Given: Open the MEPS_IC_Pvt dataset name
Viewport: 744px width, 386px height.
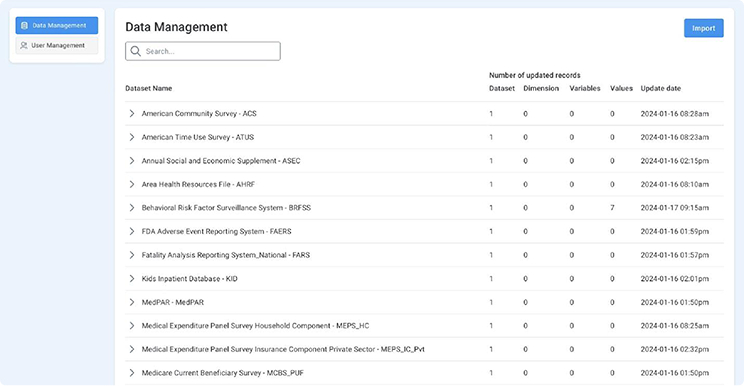Looking at the screenshot, I should (x=283, y=349).
